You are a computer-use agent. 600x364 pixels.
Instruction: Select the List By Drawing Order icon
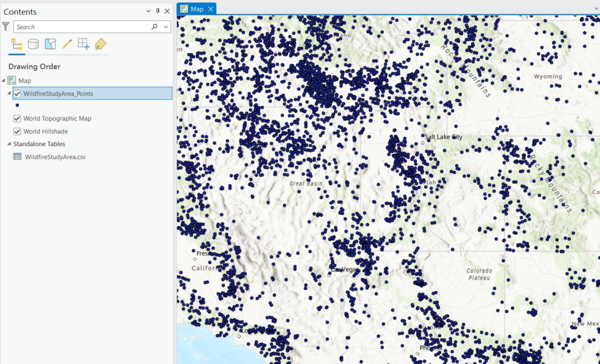(17, 43)
